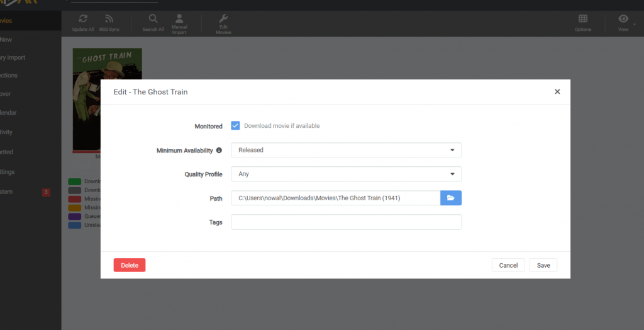
Task: Click the green Downloaded legend swatch
Action: 75,181
